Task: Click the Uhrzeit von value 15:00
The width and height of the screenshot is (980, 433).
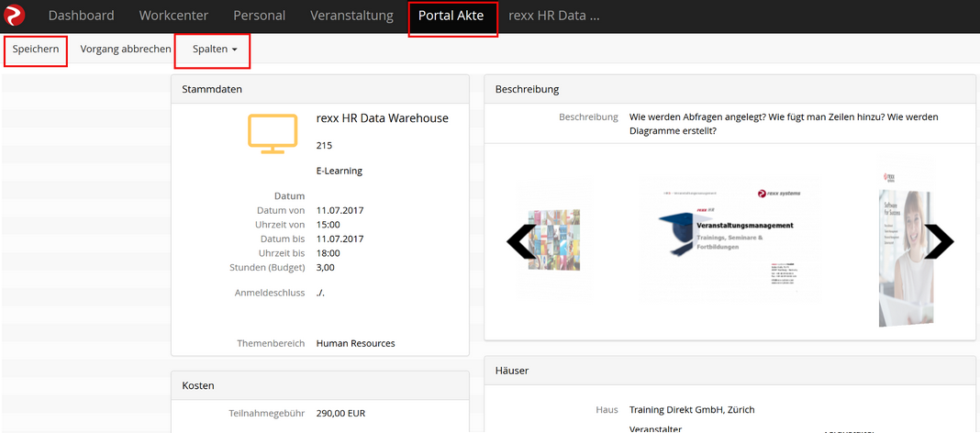Action: tap(329, 225)
